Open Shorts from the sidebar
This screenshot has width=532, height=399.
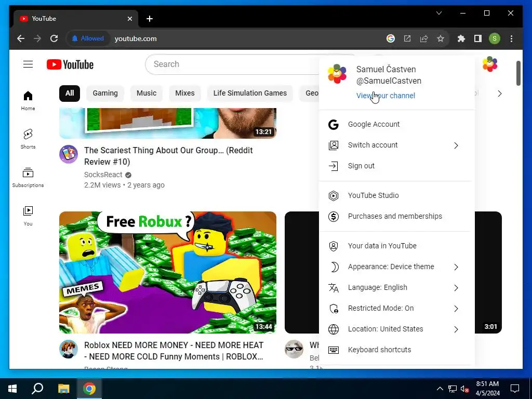(x=28, y=139)
